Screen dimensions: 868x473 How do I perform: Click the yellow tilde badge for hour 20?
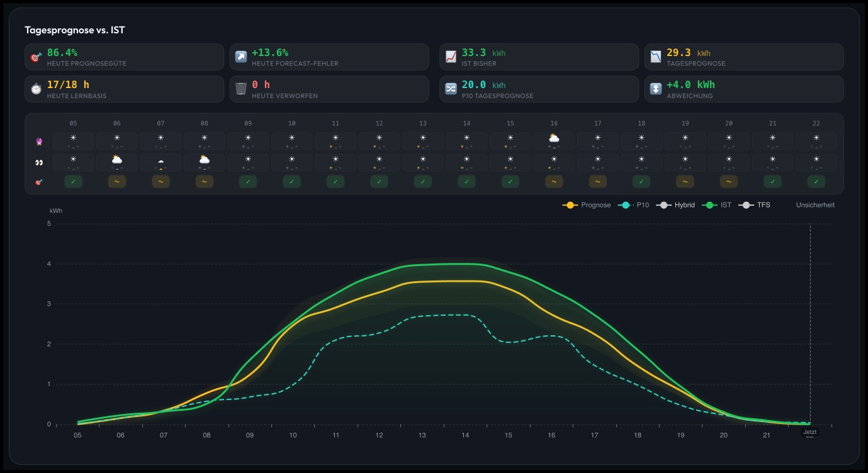729,181
